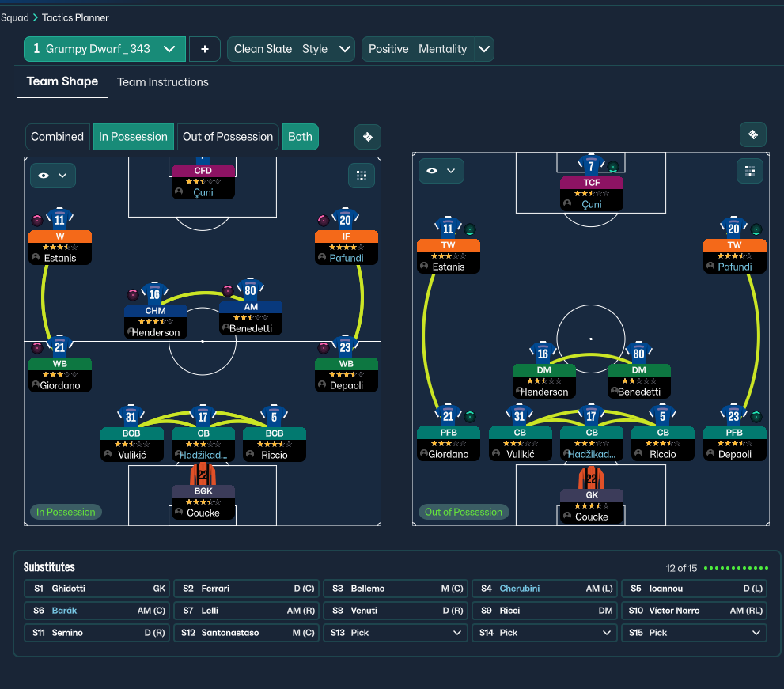The image size is (784, 689).
Task: Click the Squad breadcrumb link
Action: pos(15,17)
